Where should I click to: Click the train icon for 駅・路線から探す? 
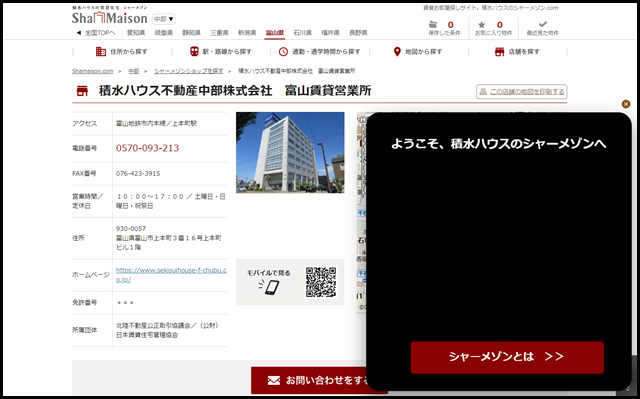tap(194, 51)
